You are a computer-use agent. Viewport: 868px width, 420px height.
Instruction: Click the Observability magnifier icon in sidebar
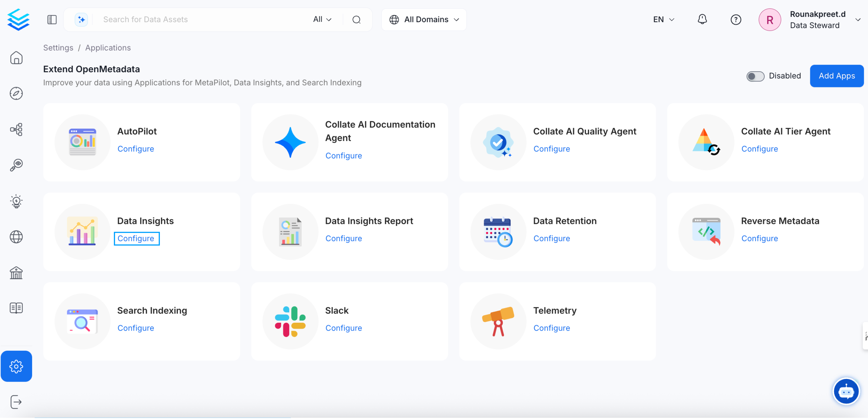pos(16,165)
